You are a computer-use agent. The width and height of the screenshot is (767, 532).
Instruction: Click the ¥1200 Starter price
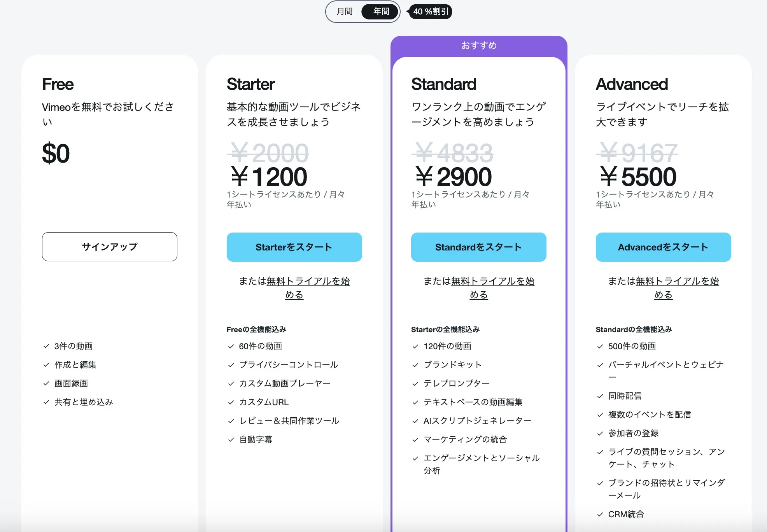coord(269,177)
